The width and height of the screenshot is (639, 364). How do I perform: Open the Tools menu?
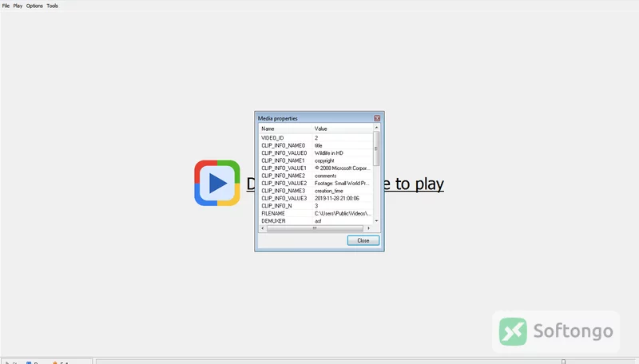click(52, 6)
